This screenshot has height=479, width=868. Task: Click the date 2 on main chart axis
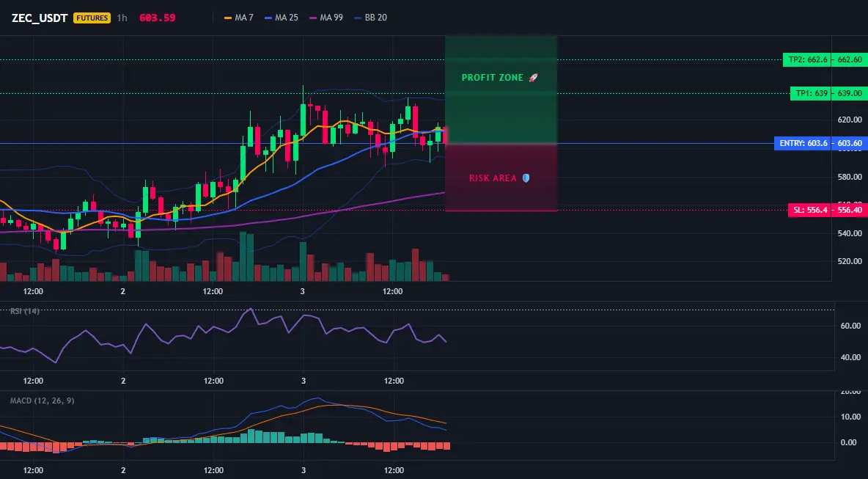[x=122, y=291]
